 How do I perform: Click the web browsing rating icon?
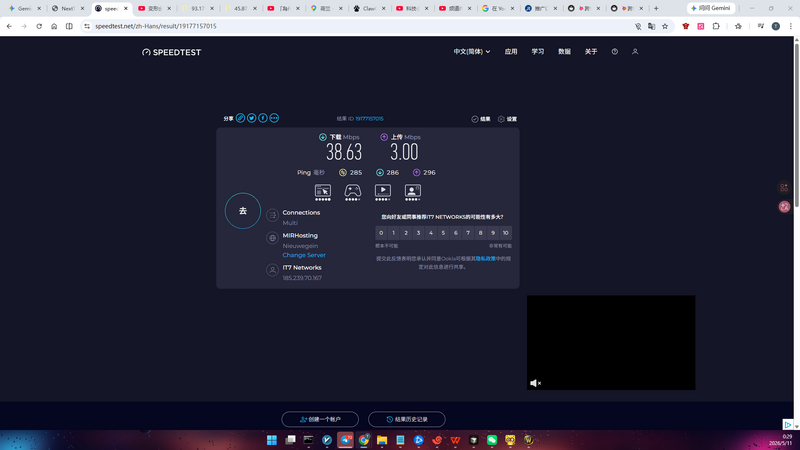point(322,192)
